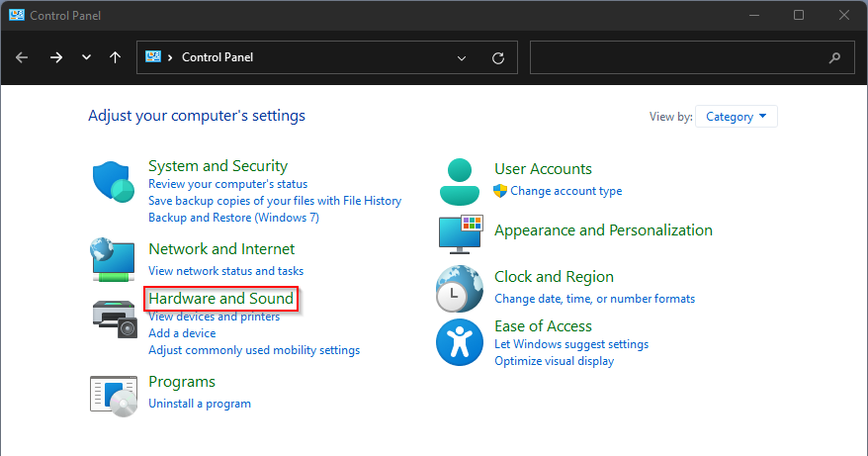This screenshot has height=456, width=868.
Task: Open Review your computer's status
Action: 228,184
